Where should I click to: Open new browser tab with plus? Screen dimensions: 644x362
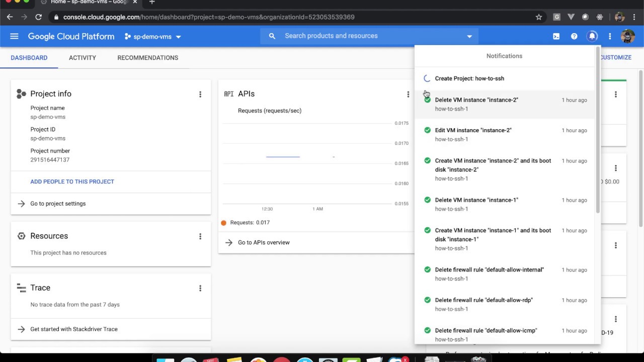[x=152, y=3]
